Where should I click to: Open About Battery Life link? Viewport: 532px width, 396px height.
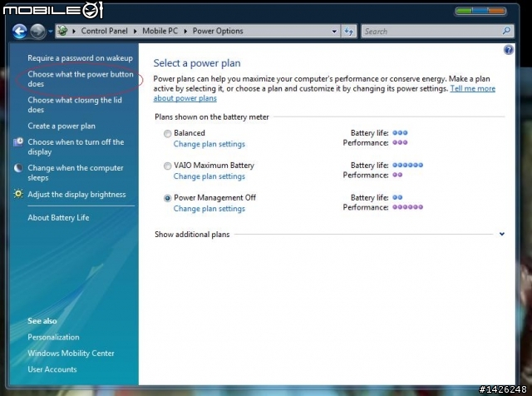(x=58, y=218)
